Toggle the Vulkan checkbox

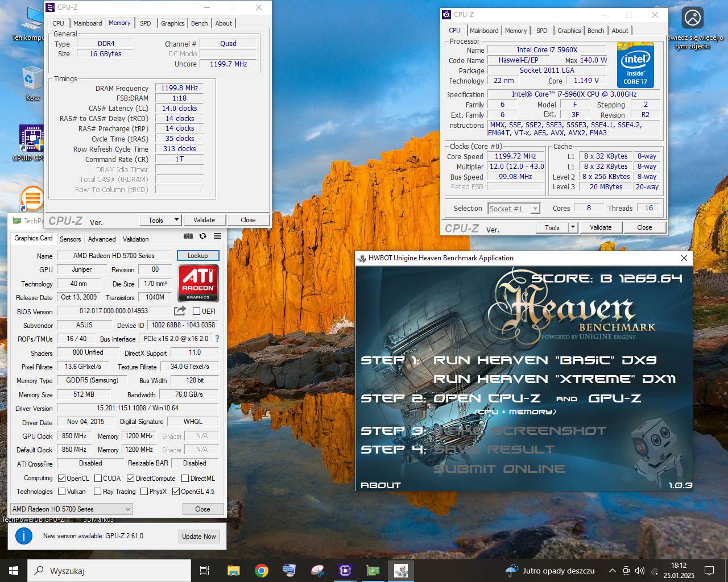[x=61, y=492]
